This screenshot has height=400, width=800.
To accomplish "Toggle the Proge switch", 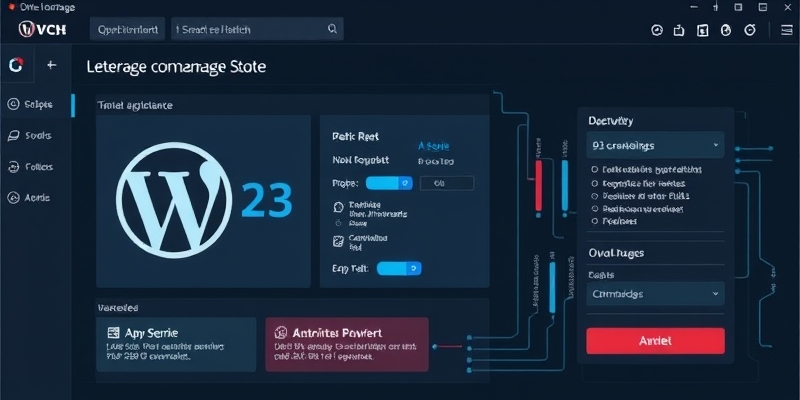I will tap(389, 183).
